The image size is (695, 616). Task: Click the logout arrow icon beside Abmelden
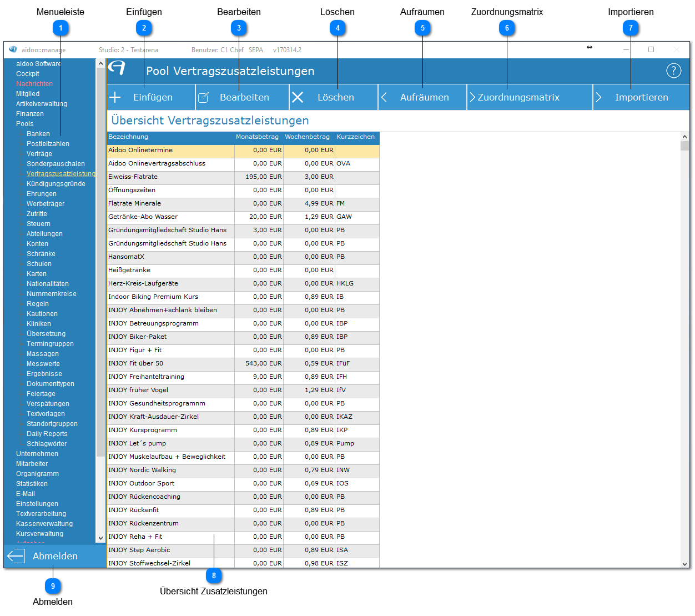16,556
